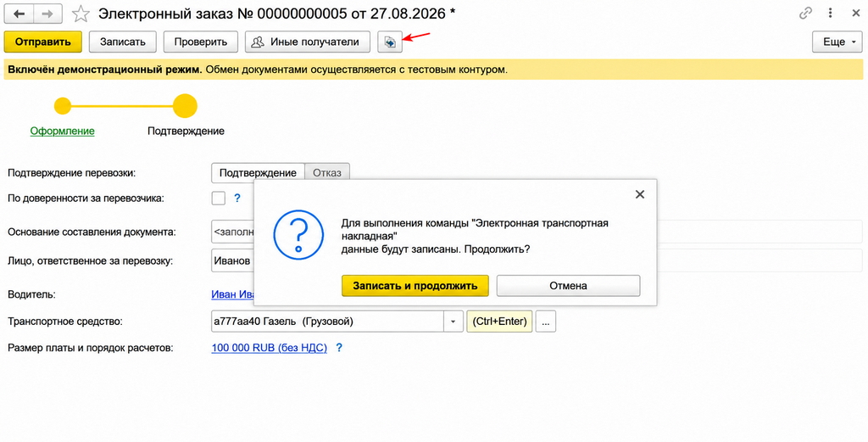868x442 pixels.
Task: Cancel the dialog with Отмена
Action: tap(569, 286)
